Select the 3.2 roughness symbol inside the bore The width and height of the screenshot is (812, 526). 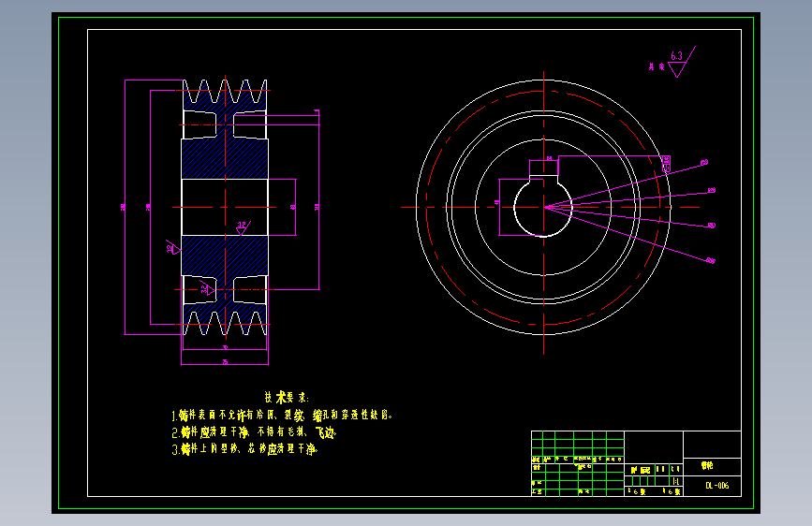pos(243,227)
